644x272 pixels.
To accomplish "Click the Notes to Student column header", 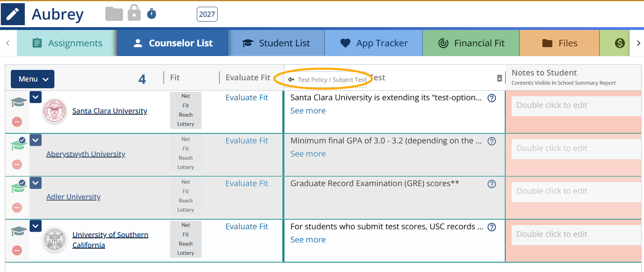I will click(544, 73).
